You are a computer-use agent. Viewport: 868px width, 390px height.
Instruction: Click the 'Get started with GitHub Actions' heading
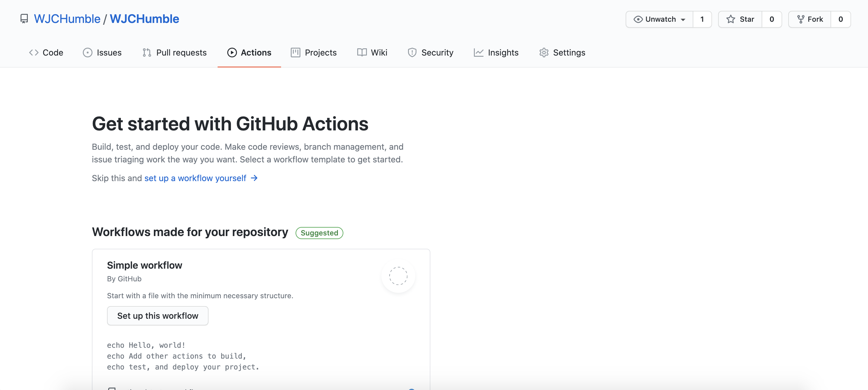[x=230, y=123]
